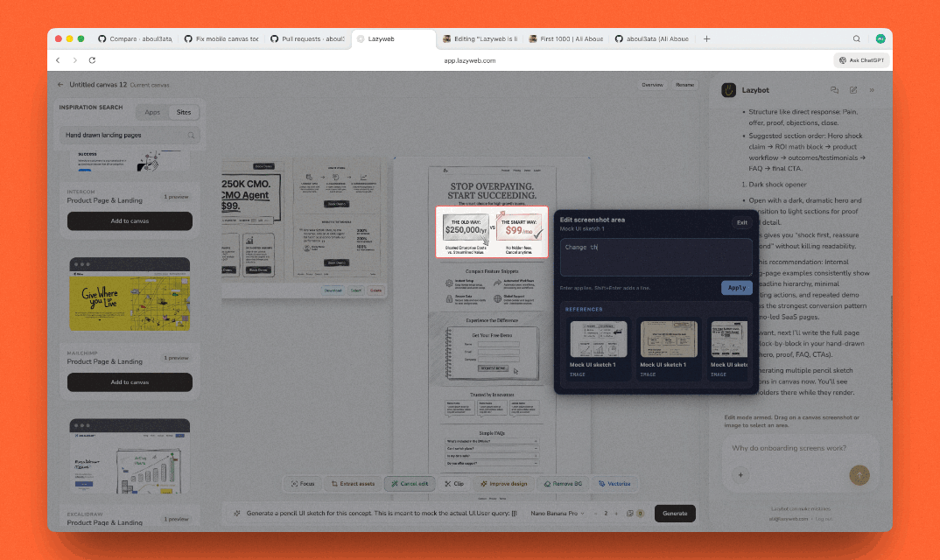940x560 pixels.
Task: Click Delete under the canvas sketch
Action: (x=375, y=290)
